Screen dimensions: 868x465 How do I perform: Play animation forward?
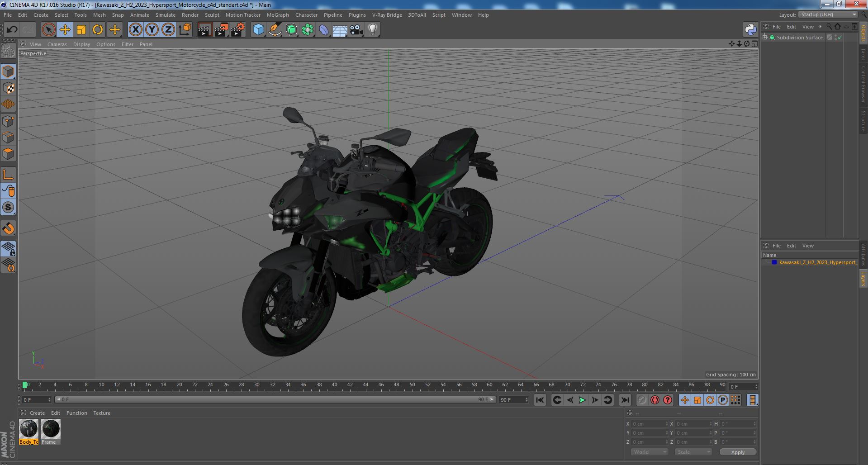pos(582,400)
